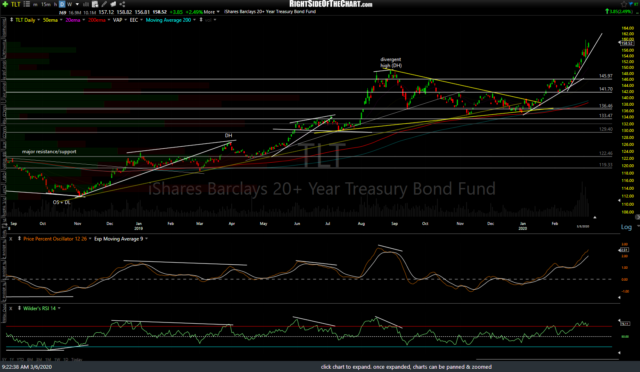Click the save chart layout icon
Image resolution: width=640 pixels, height=372 pixels.
point(95,4)
